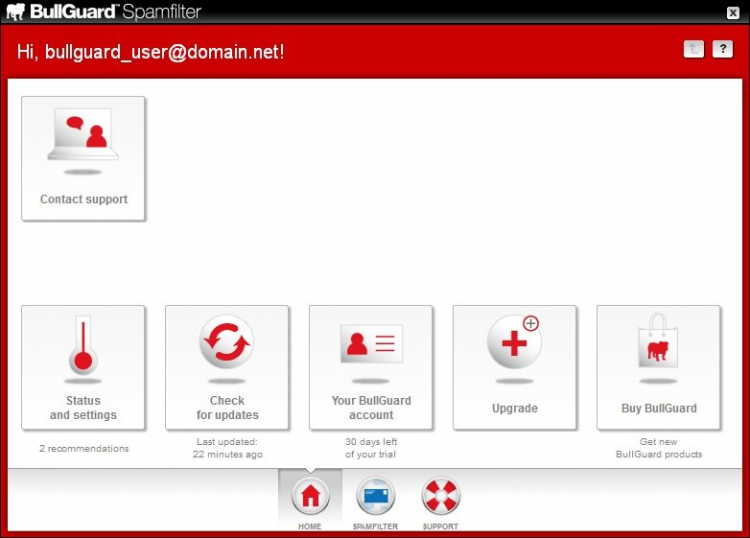Click the Get new BullGuard products text

coord(659,448)
